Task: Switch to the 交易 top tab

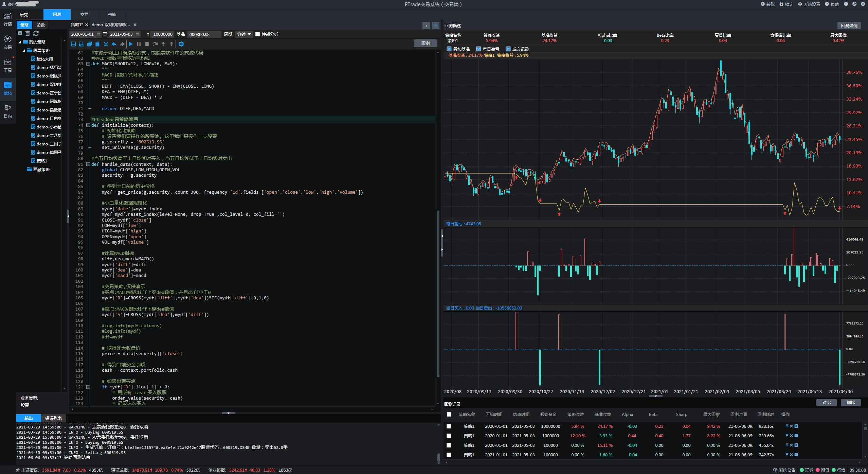Action: [84, 15]
